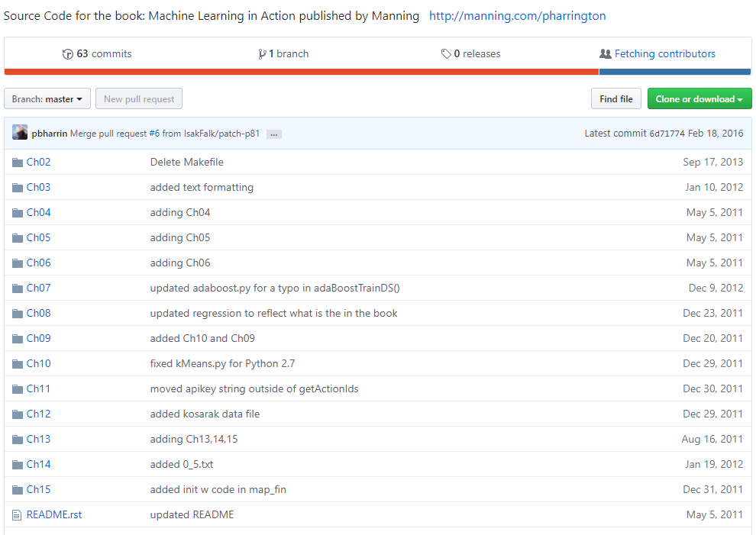Click the releases tag icon
Screen dimensions: 756x535
[446, 54]
